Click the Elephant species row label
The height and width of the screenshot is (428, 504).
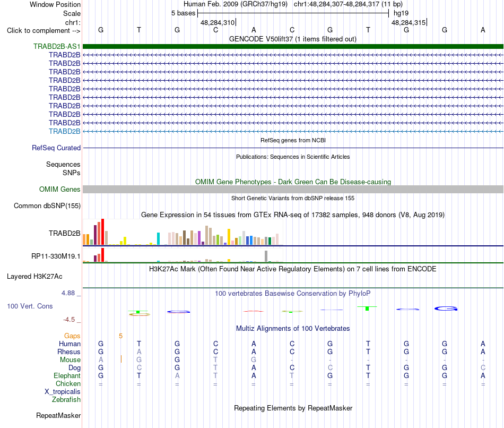(x=67, y=375)
